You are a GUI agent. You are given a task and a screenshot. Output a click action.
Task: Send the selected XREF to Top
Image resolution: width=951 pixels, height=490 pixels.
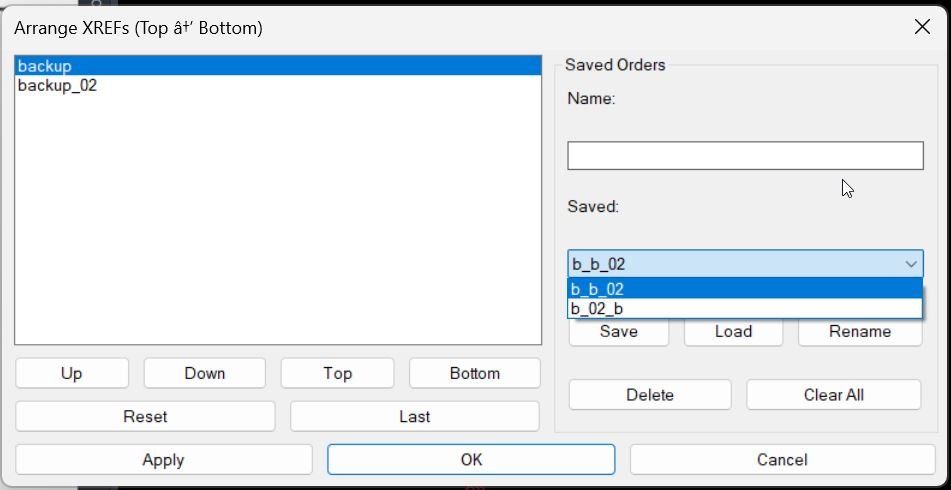337,373
